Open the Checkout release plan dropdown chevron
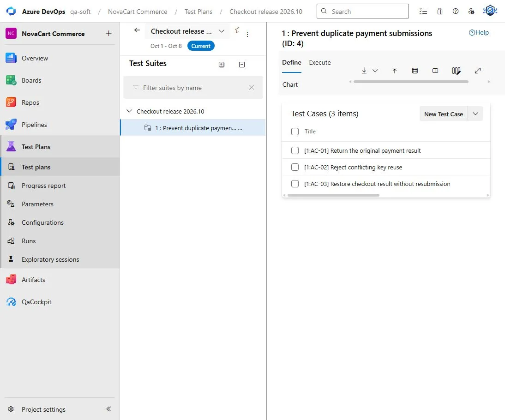 click(x=221, y=31)
